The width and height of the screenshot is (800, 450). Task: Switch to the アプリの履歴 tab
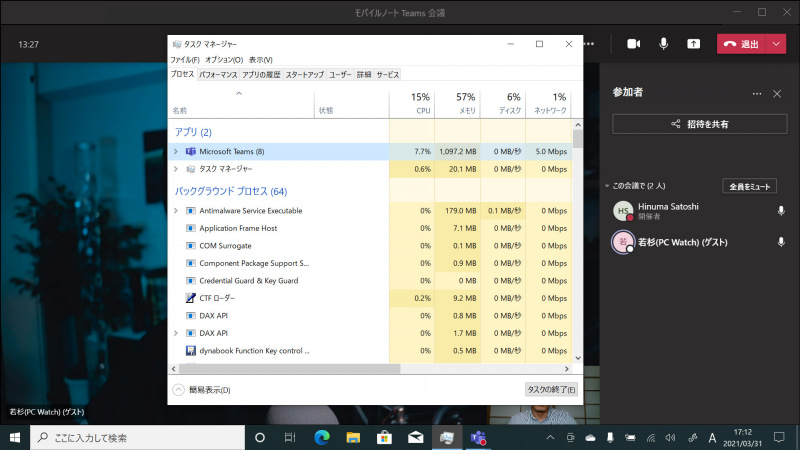pos(261,74)
